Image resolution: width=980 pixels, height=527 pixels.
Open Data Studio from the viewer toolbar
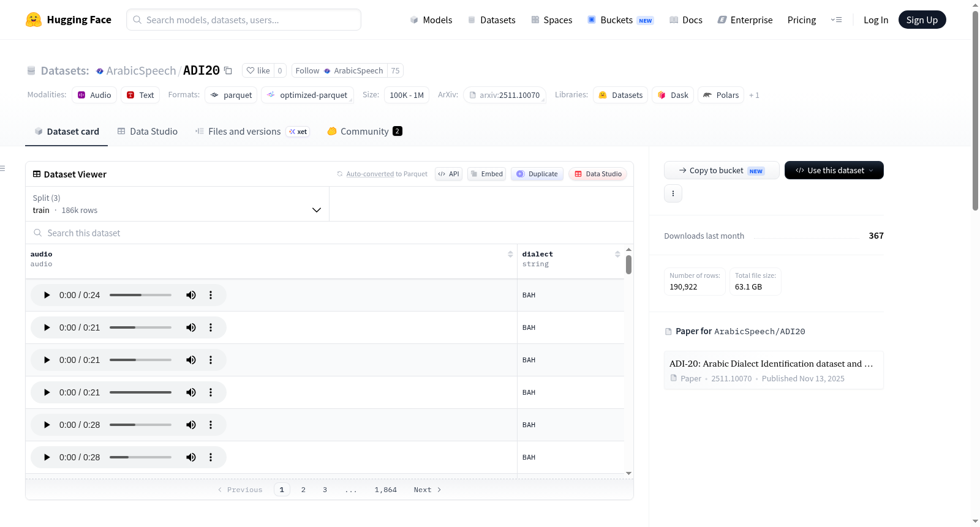click(x=598, y=174)
